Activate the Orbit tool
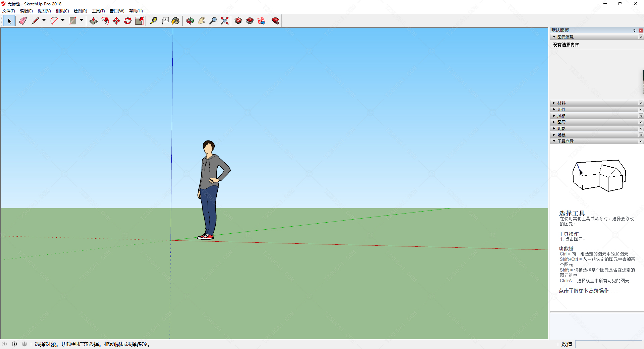Screen dimensions: 644x349 pos(190,21)
